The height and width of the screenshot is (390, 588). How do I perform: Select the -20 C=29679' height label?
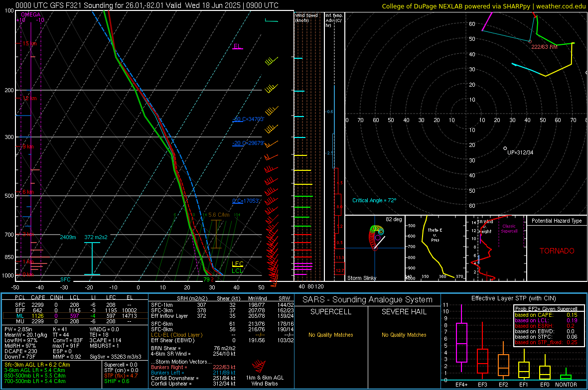[x=248, y=143]
